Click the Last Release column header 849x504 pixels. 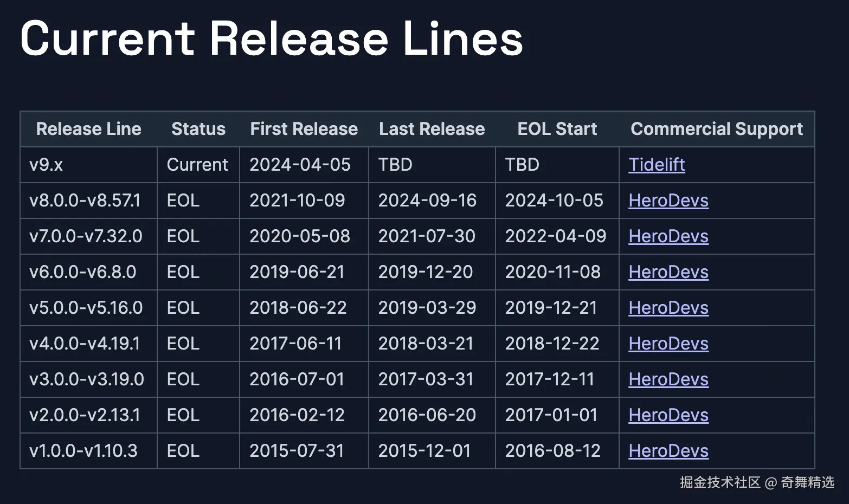coord(432,129)
